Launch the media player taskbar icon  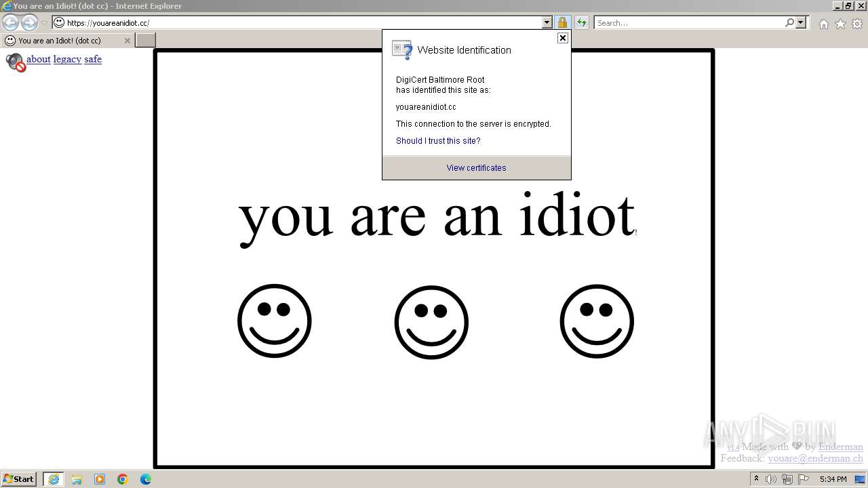click(100, 479)
